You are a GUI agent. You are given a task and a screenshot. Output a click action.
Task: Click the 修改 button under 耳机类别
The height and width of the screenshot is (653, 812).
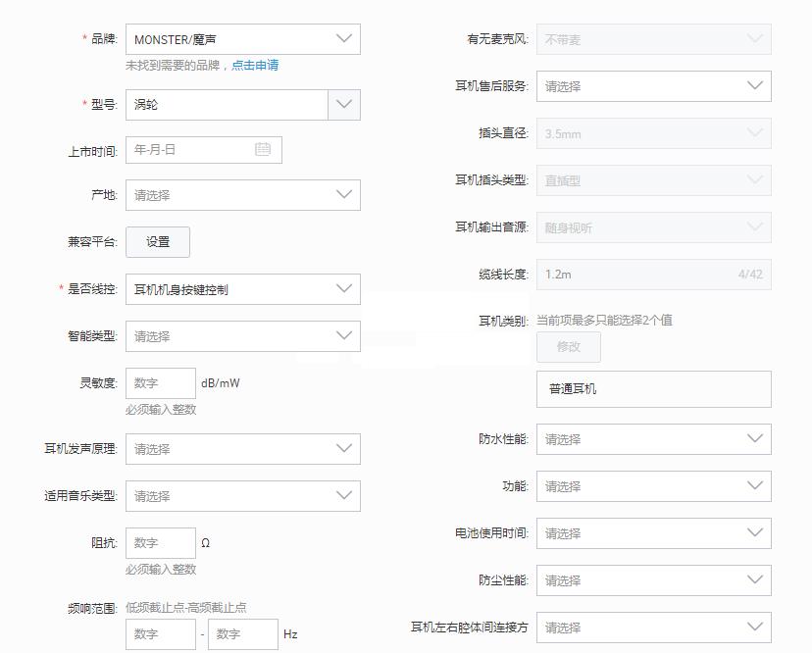point(569,346)
